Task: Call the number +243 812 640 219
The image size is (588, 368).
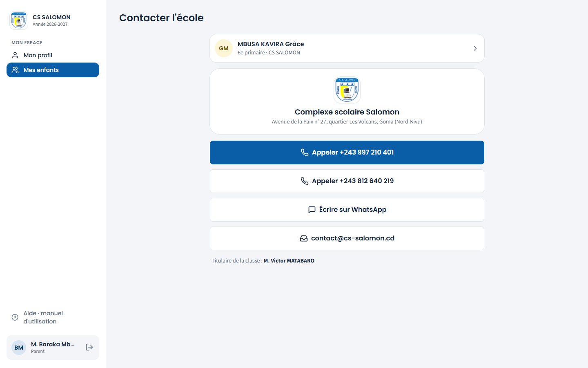Action: (x=347, y=181)
